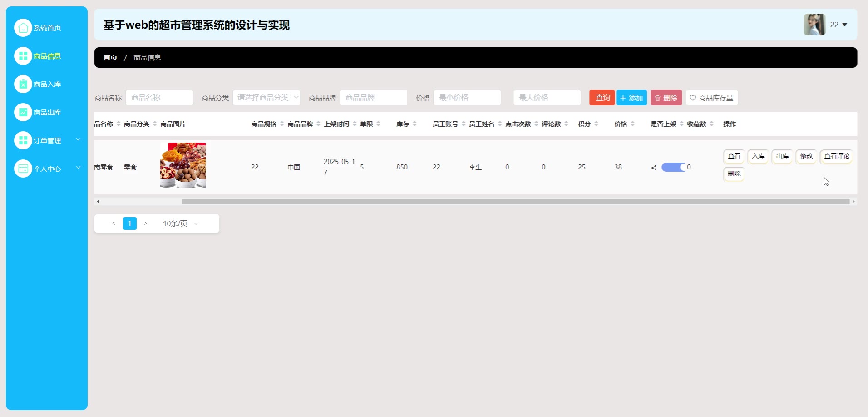Sort by 收藏数 column arrows
The image size is (868, 417).
coord(711,124)
